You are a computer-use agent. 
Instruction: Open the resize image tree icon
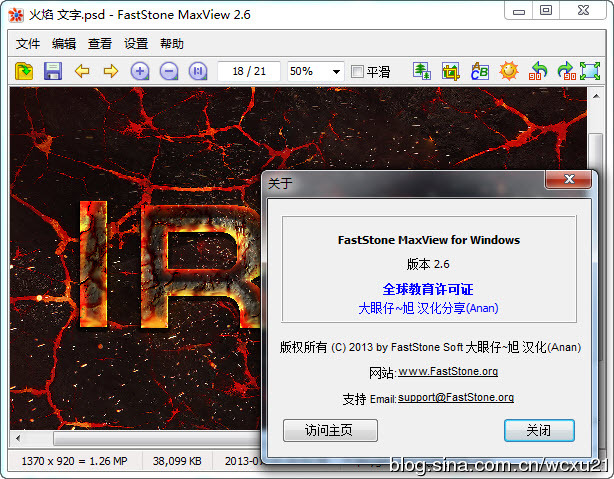pyautogui.click(x=422, y=71)
